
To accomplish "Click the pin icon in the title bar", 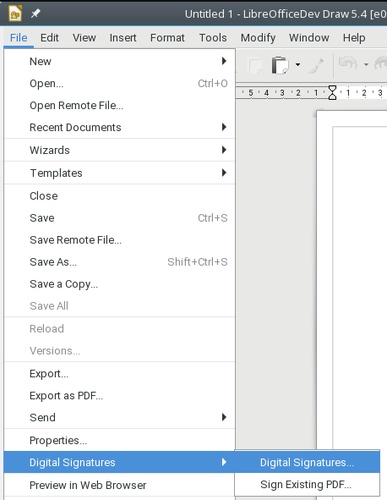I will click(35, 14).
